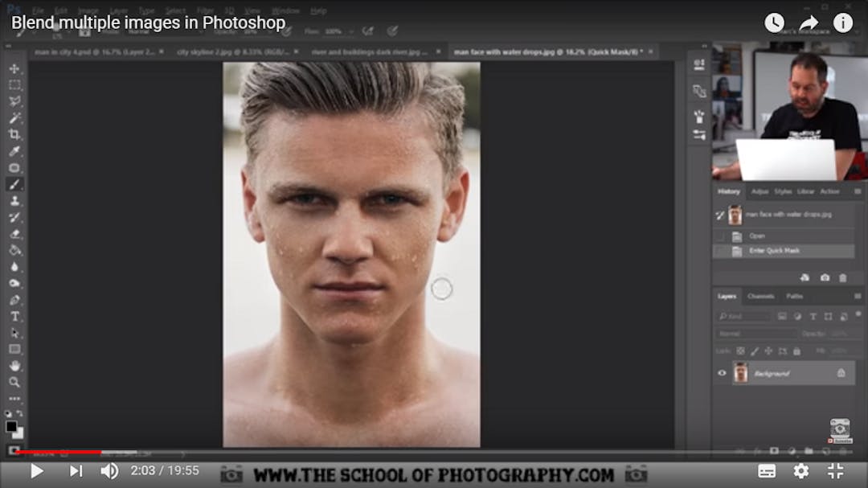Open the city skyline 2.jpg document tab
868x488 pixels.
tap(235, 52)
